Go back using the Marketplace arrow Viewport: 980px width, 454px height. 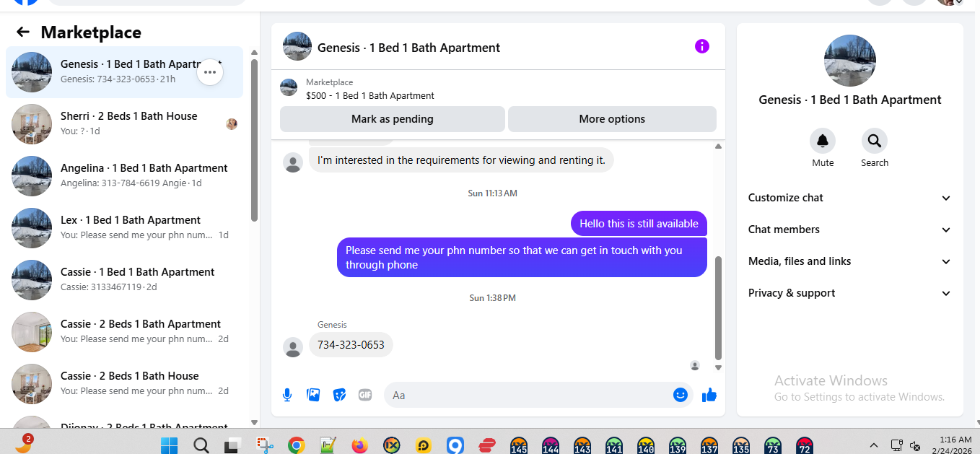23,32
